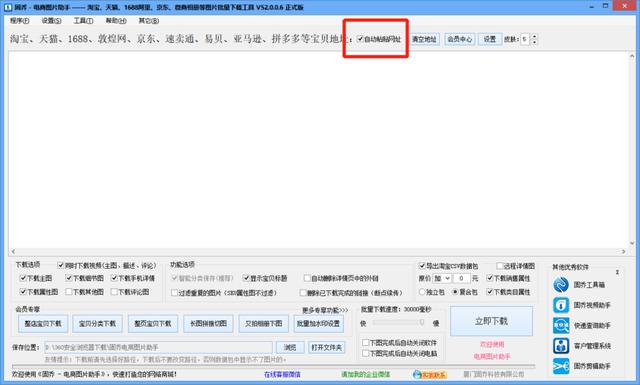This screenshot has width=640, height=385.
Task: Open the 固乔工具箱 icon
Action: click(561, 285)
